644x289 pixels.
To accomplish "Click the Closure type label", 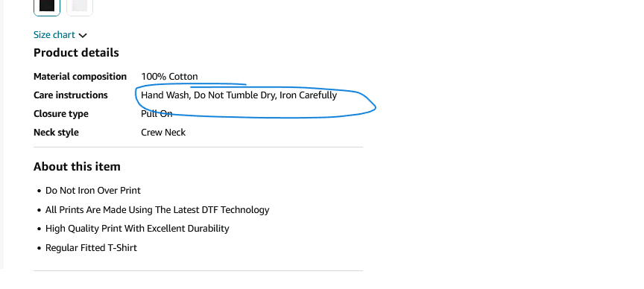I will pyautogui.click(x=61, y=114).
